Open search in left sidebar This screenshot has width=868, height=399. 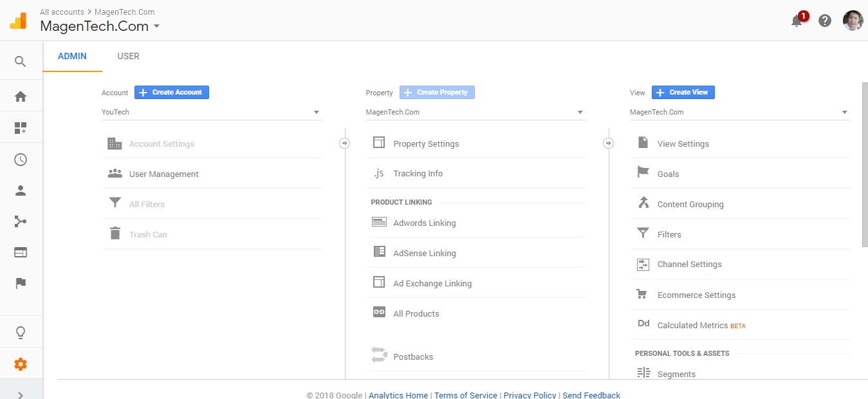coord(21,62)
